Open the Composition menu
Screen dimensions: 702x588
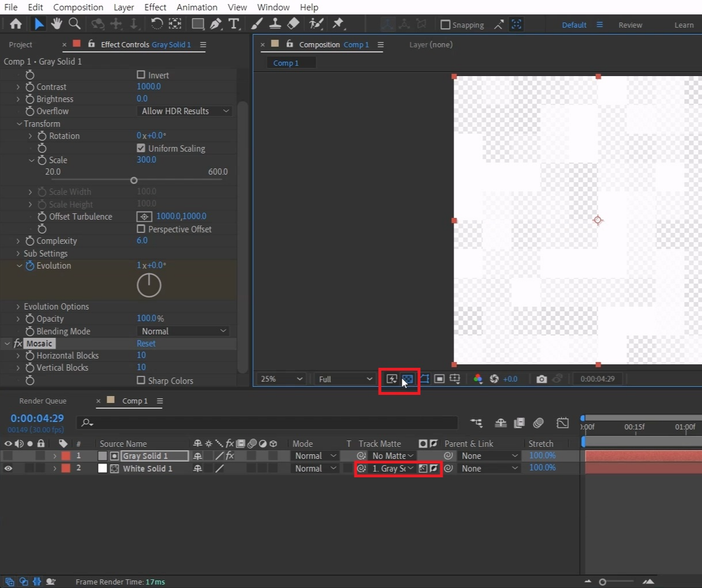pos(78,7)
